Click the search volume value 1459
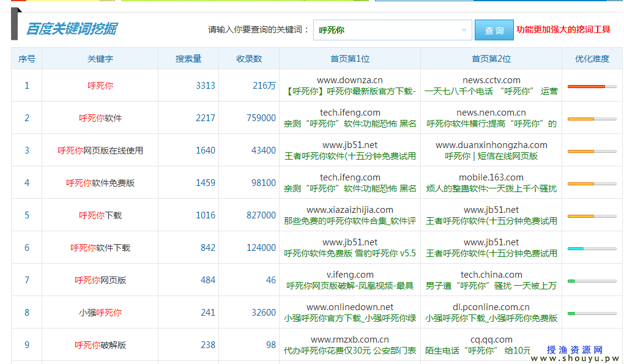 click(x=206, y=183)
